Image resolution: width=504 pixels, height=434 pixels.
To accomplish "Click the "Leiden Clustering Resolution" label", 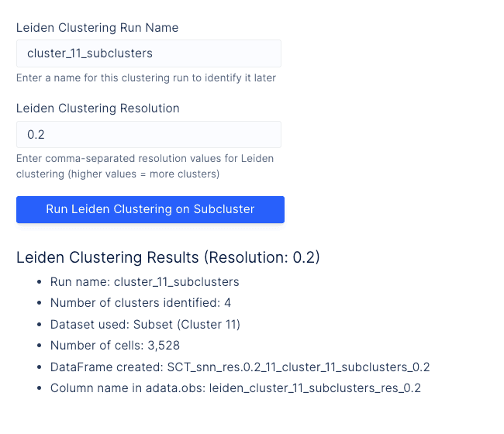I will pos(98,108).
